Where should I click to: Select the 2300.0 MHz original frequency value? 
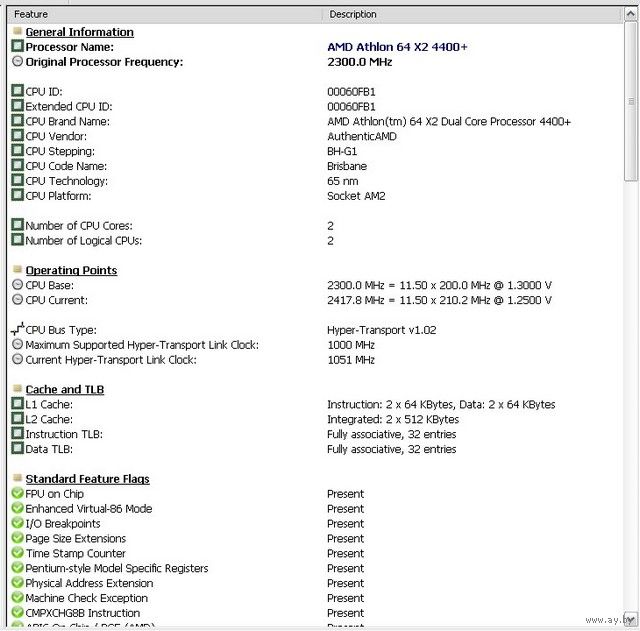[360, 62]
